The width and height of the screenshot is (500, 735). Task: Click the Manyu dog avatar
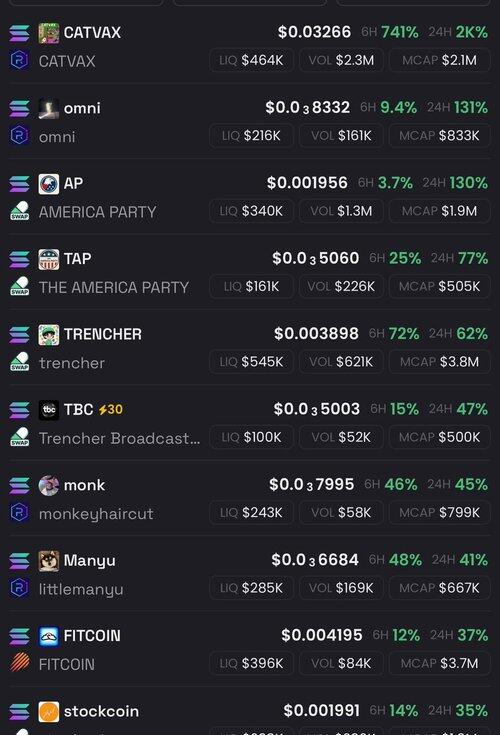[x=49, y=561]
